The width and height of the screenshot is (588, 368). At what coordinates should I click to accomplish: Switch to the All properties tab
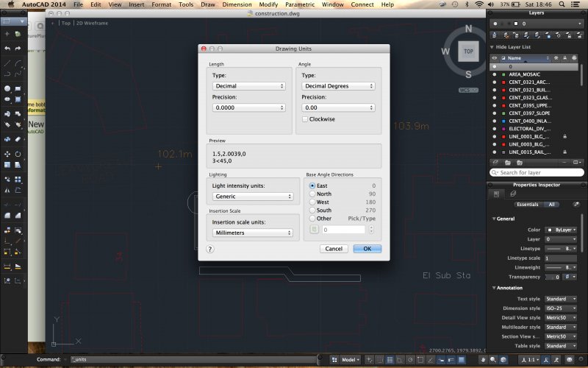click(551, 205)
